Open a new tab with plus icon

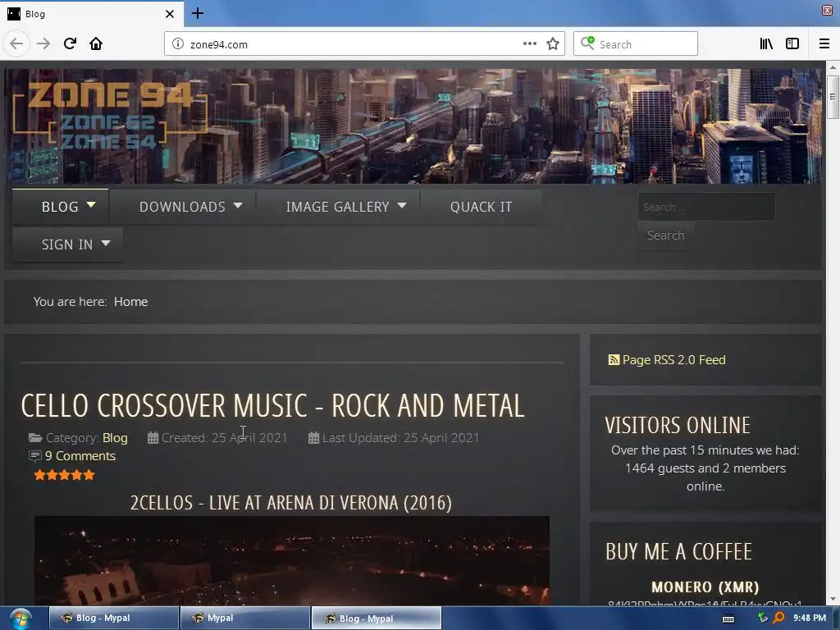(197, 13)
